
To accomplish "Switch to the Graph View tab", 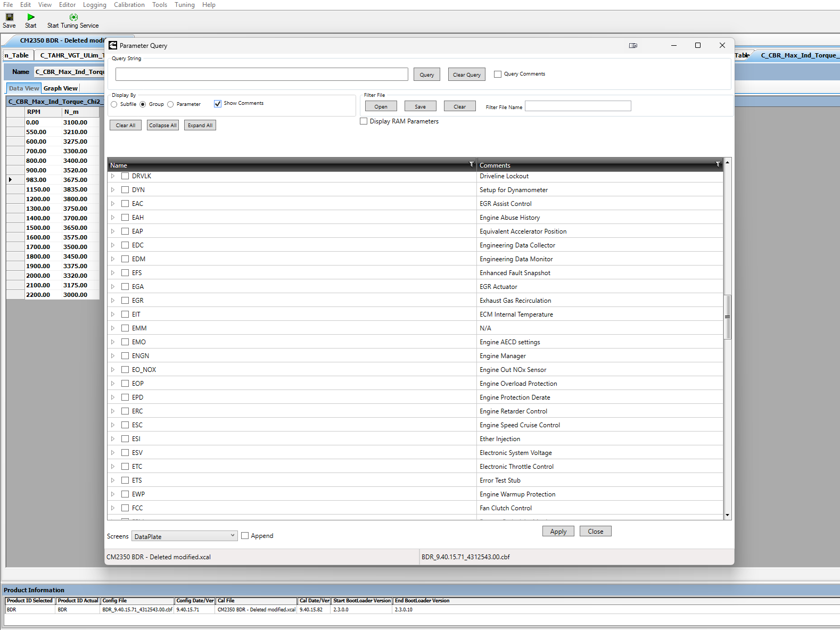I will (61, 88).
